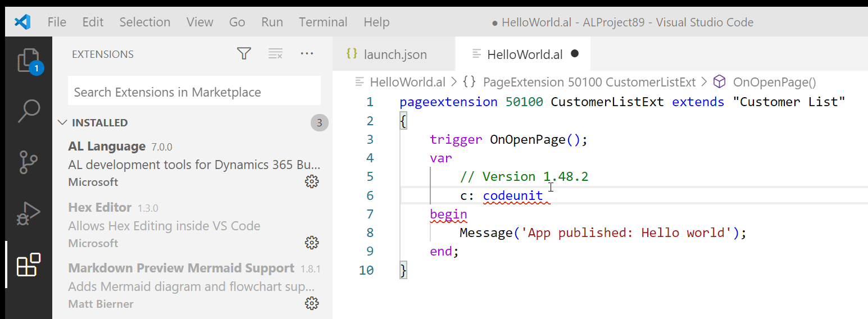
Task: Click HelloWorld.al in the breadcrumb
Action: coord(407,82)
